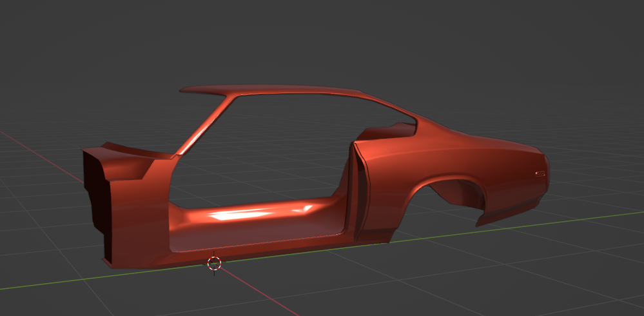Click the 3D cursor crosshair on the grid

tap(214, 263)
